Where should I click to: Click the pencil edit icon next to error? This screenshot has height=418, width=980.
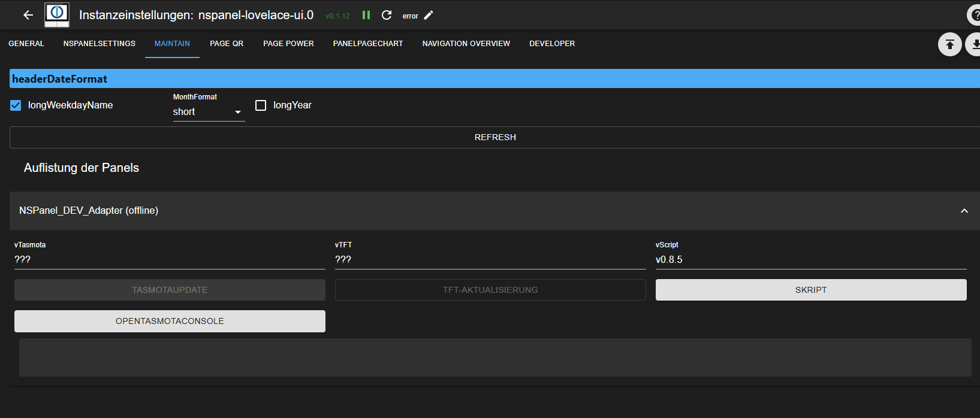pyautogui.click(x=429, y=15)
